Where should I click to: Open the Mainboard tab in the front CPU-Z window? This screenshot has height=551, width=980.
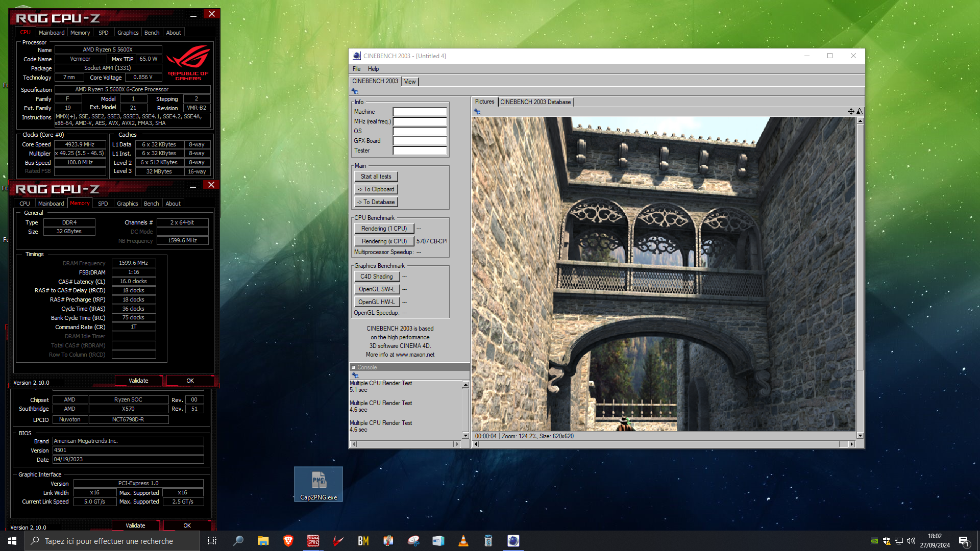51,204
